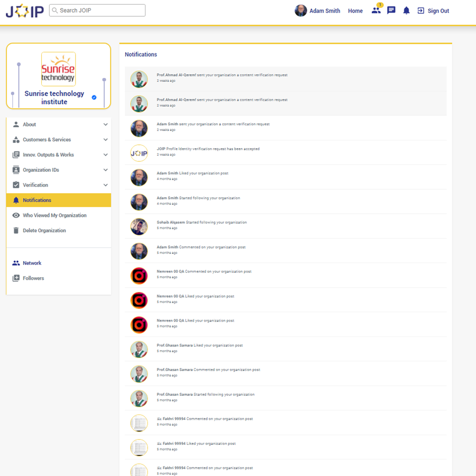Expand the Organization IDs chevron
Screen dimensions: 476x476
tap(105, 170)
